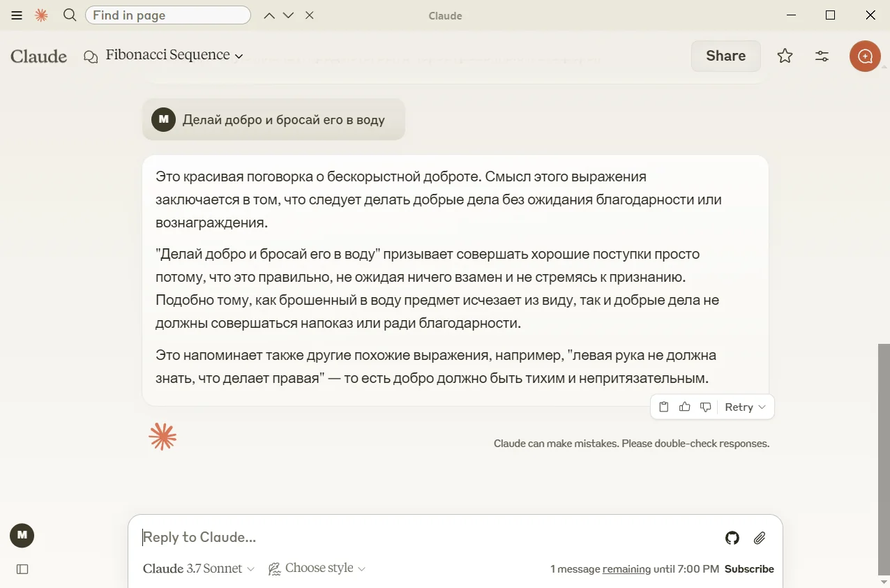Open chat controls sliders icon
The height and width of the screenshot is (588, 890).
[822, 56]
